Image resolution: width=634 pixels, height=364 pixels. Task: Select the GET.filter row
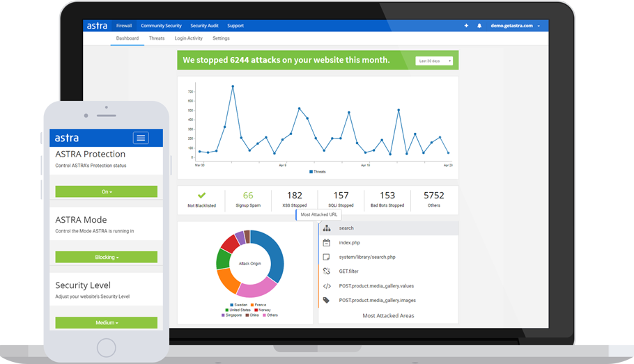click(389, 271)
